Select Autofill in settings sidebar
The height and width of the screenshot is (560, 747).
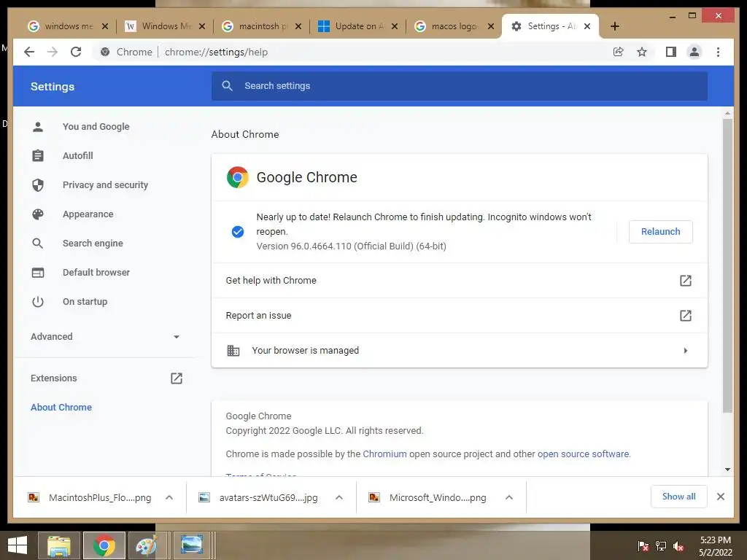[x=77, y=156]
